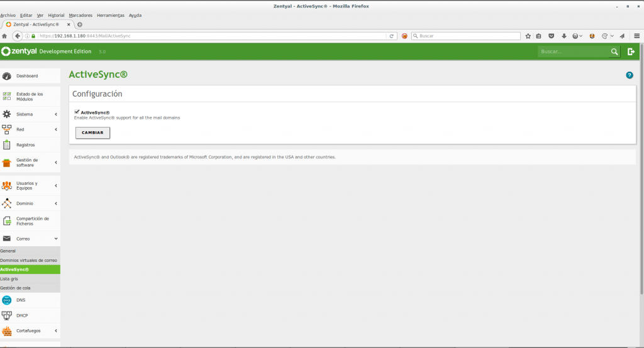The image size is (644, 348).
Task: Expand the Sistema menu arrow
Action: pos(56,114)
